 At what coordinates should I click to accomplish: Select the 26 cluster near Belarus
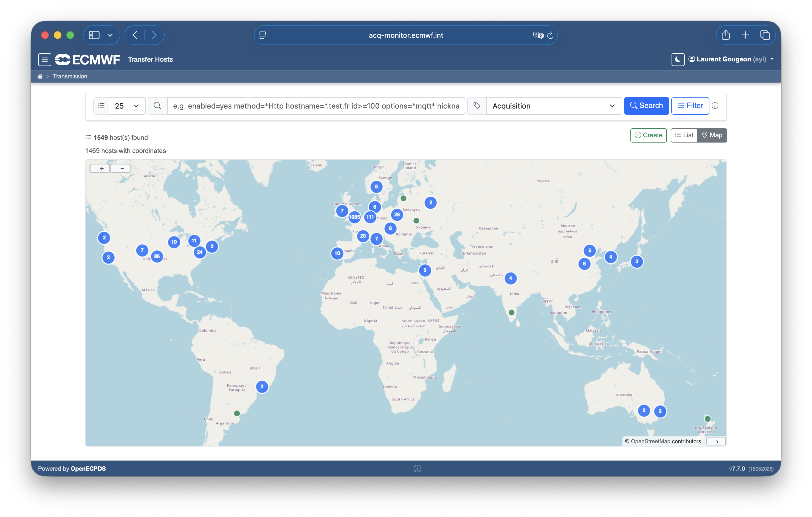[x=397, y=214]
